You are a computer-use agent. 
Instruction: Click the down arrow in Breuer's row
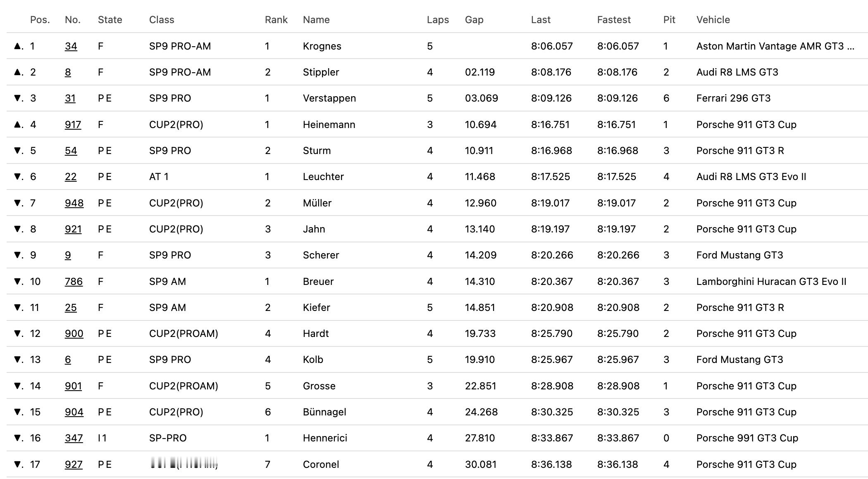pos(17,282)
